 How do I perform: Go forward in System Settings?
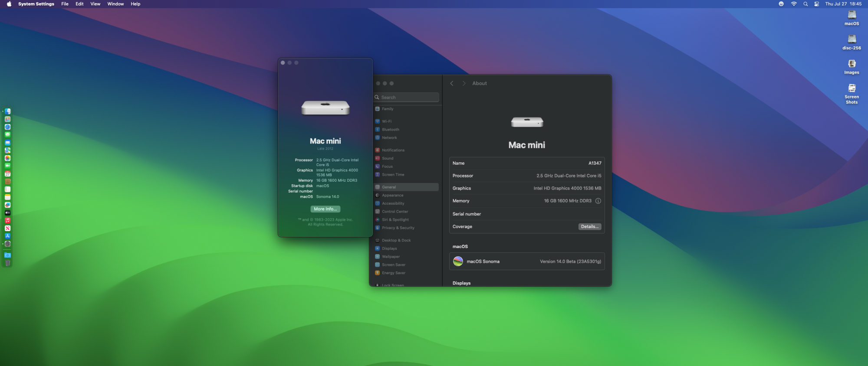click(464, 83)
